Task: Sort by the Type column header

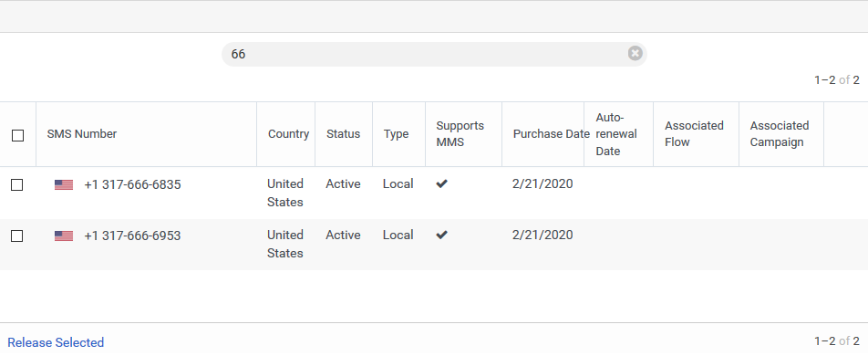Action: coord(396,133)
